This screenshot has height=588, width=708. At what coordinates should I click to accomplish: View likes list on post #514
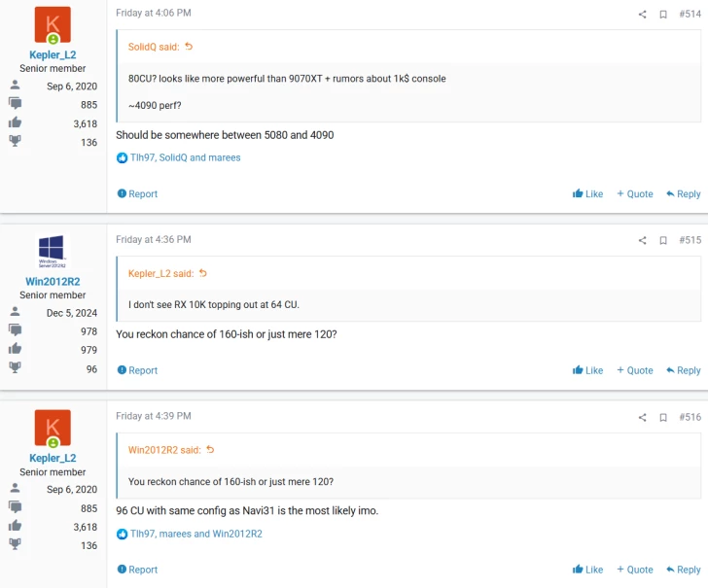coord(185,157)
